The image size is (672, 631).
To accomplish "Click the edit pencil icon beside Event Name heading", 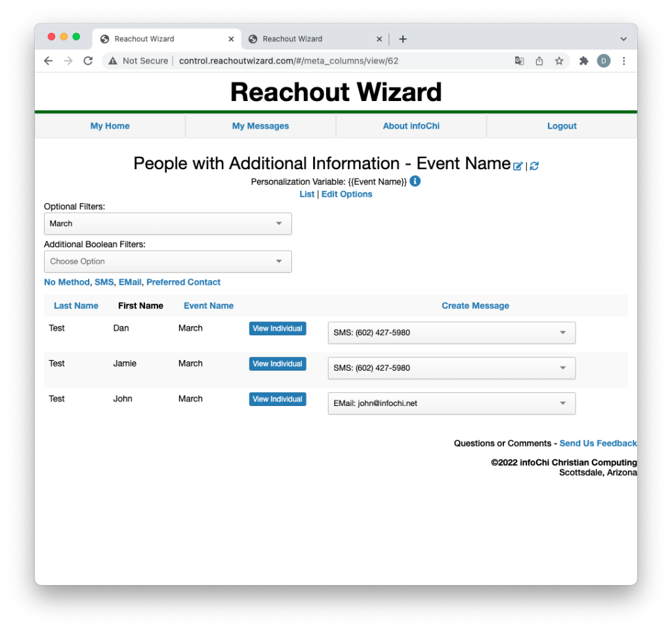I will (x=518, y=166).
